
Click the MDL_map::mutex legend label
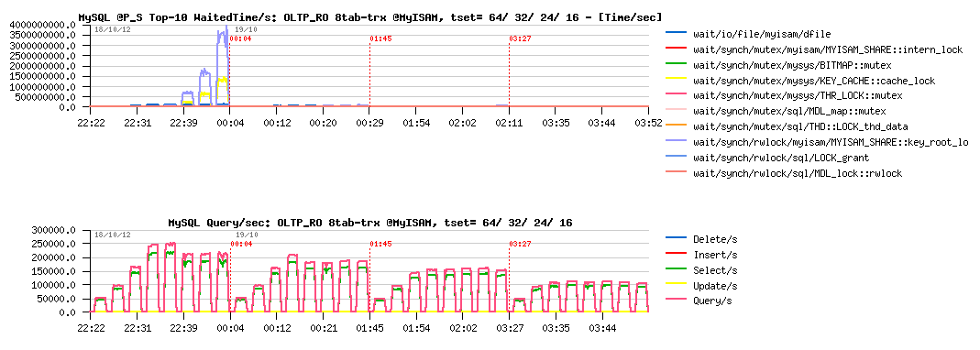789,111
